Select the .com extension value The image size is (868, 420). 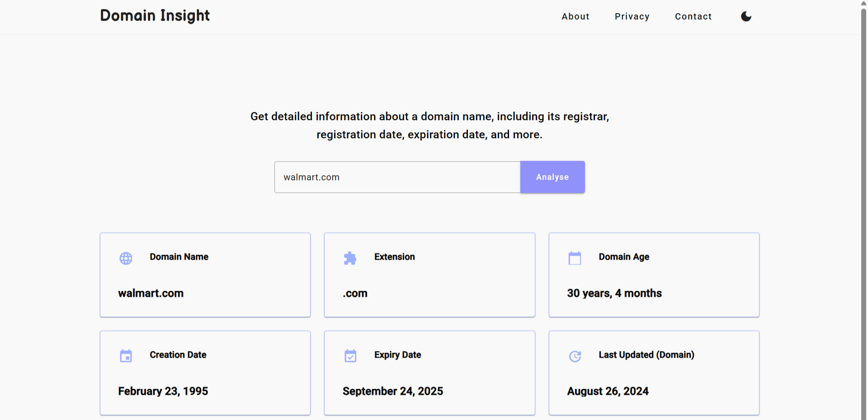click(355, 294)
